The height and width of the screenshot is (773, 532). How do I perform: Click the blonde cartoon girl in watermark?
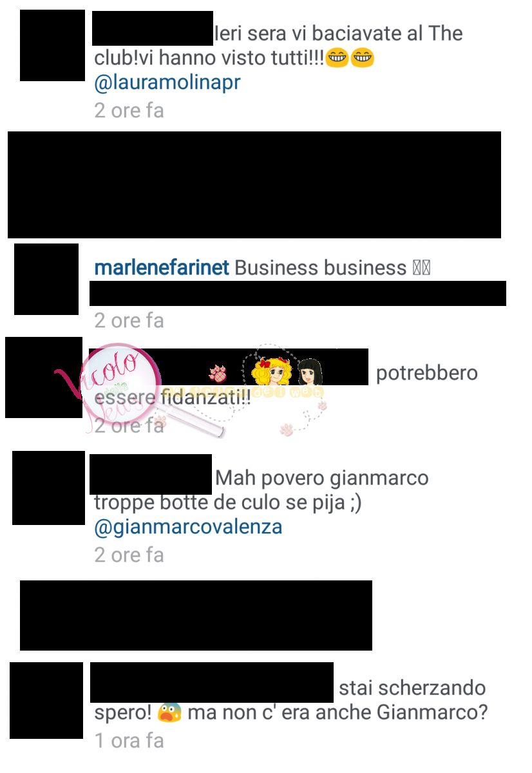(271, 372)
